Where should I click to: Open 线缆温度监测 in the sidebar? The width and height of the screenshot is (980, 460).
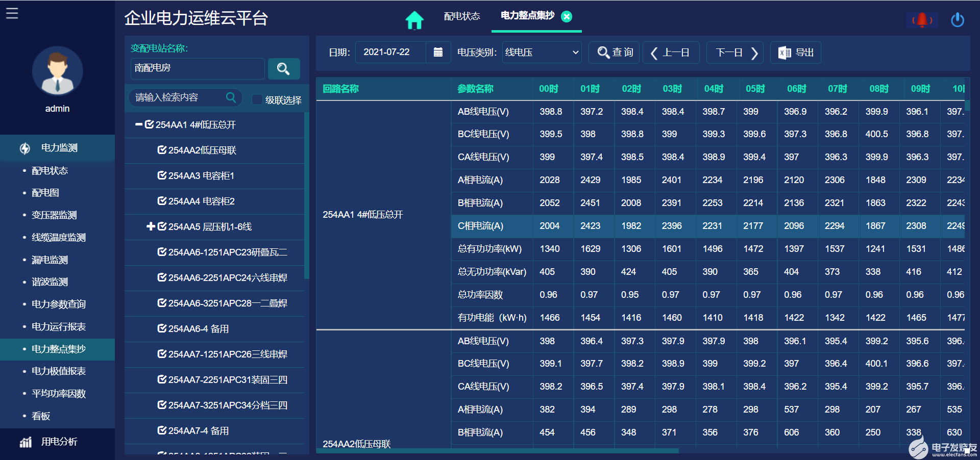pos(59,238)
